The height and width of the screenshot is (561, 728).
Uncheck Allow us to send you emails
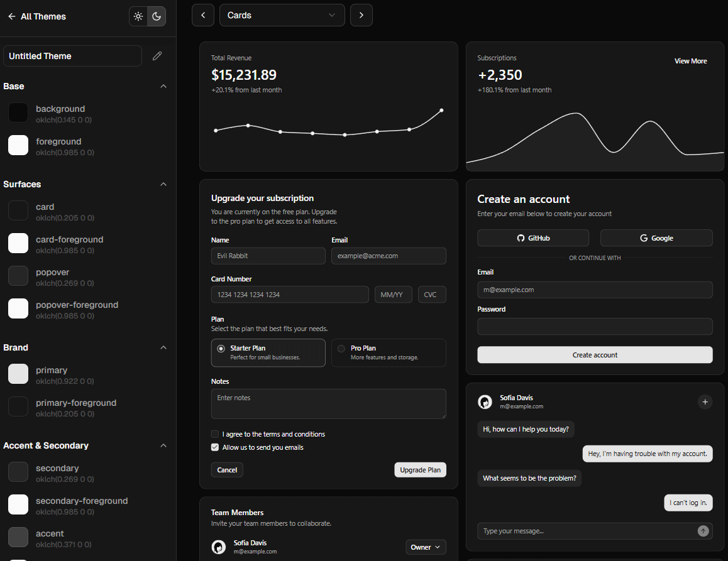pos(215,447)
